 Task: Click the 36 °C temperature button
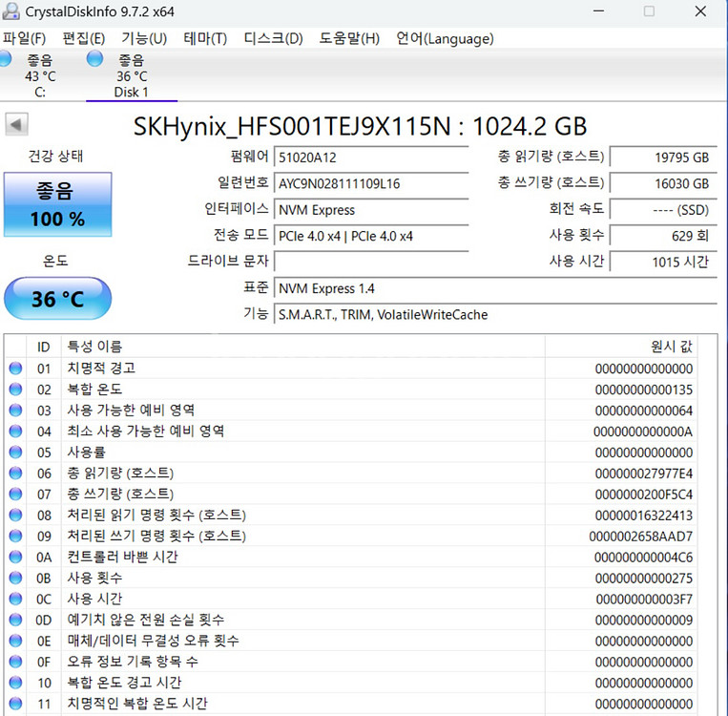(x=57, y=298)
